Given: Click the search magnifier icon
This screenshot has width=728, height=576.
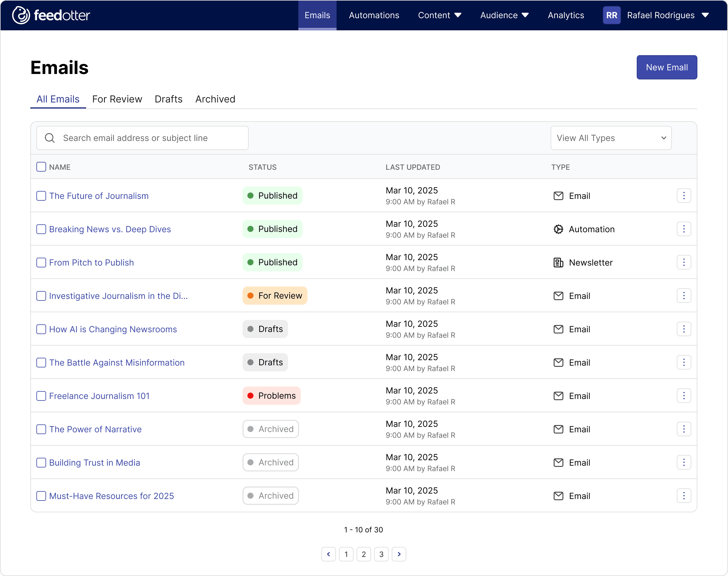Looking at the screenshot, I should (x=49, y=138).
